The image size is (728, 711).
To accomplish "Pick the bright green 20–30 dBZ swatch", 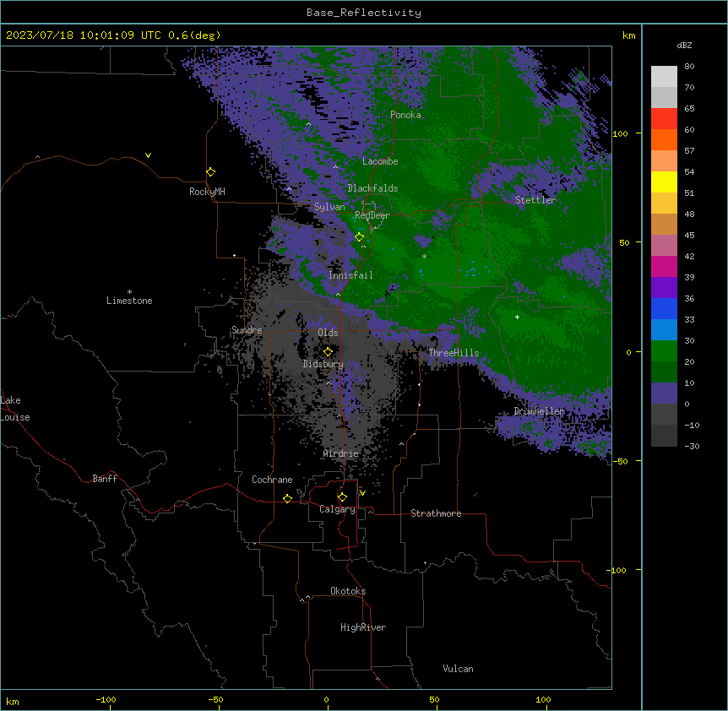I will 664,351.
